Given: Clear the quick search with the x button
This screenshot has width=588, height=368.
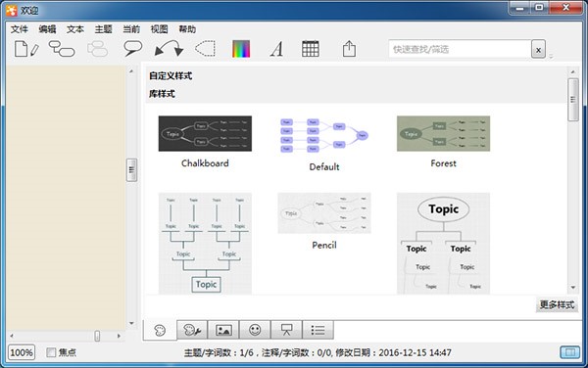Looking at the screenshot, I should point(538,49).
